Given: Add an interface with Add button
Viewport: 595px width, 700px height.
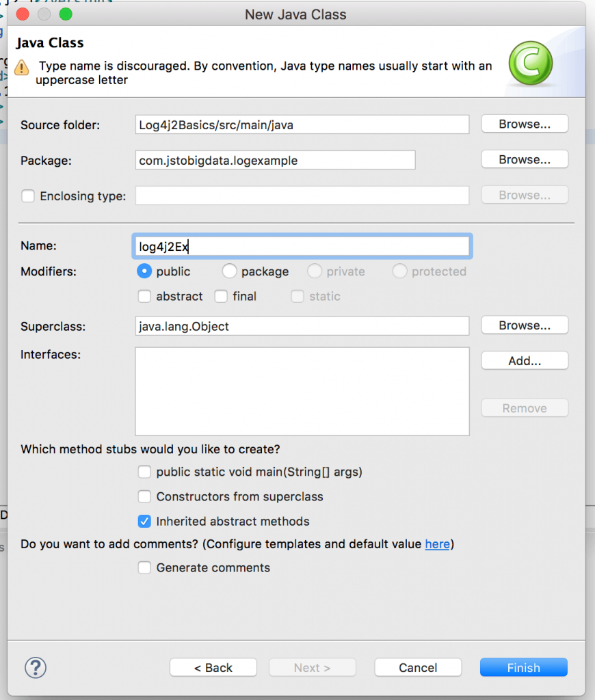Looking at the screenshot, I should click(525, 360).
